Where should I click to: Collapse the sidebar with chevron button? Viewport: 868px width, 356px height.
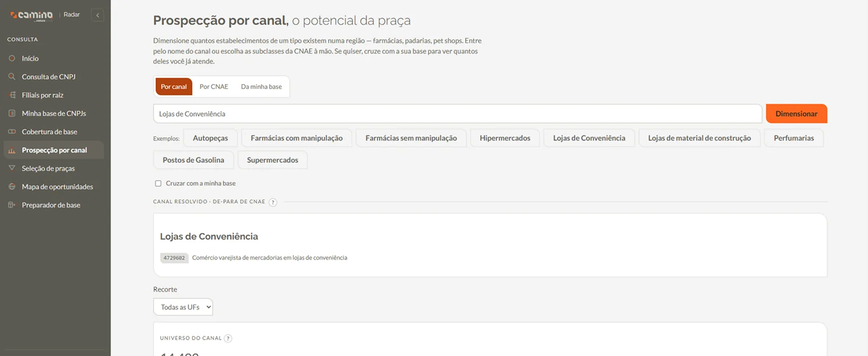click(x=98, y=15)
